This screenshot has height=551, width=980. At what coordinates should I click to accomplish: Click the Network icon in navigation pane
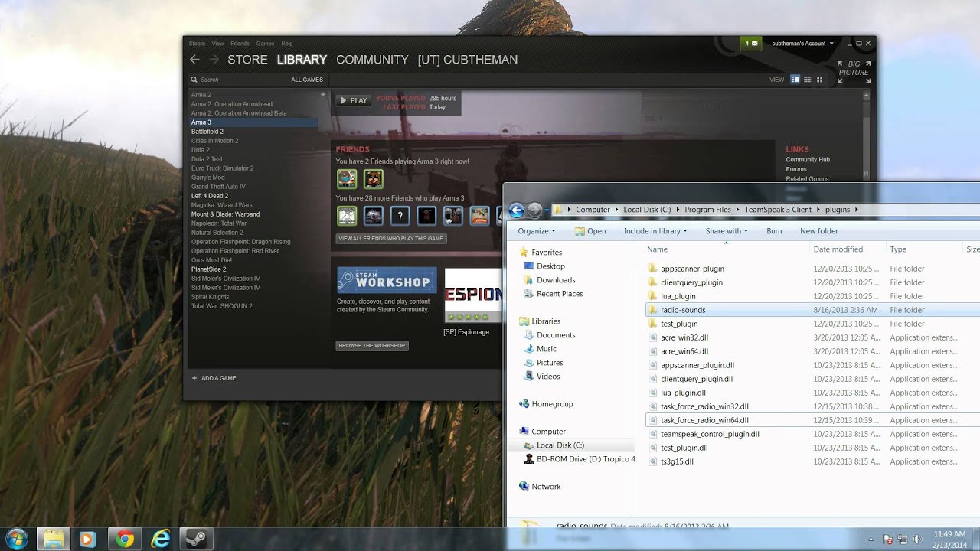tap(524, 487)
